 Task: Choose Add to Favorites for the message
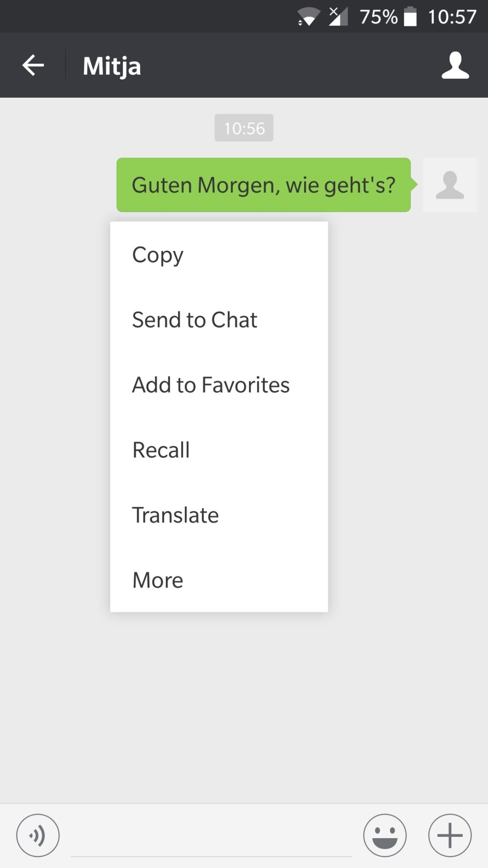pyautogui.click(x=210, y=385)
